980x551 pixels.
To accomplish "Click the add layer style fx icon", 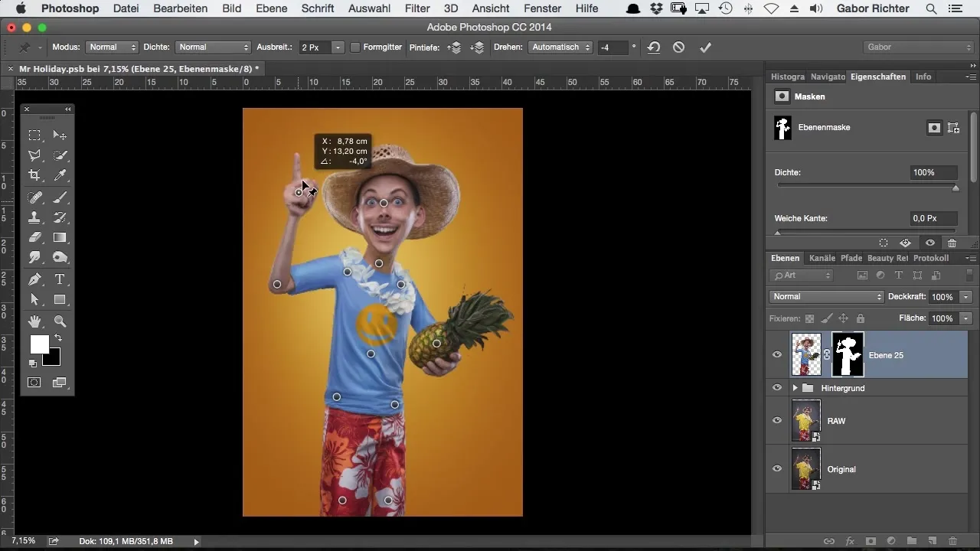I will click(x=850, y=541).
